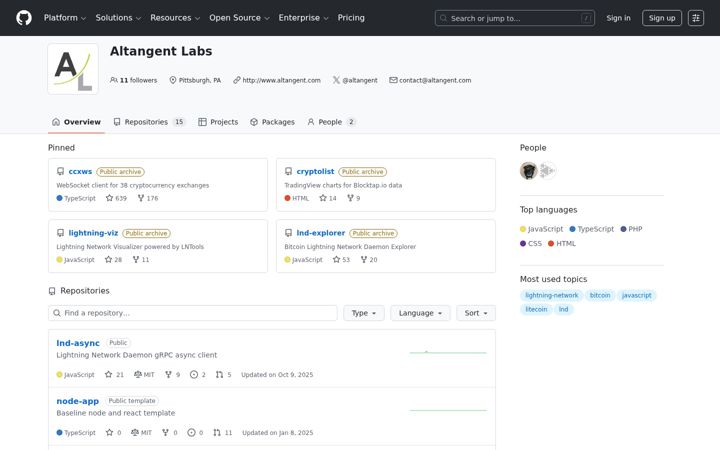Select the litecoin topic tag
The height and width of the screenshot is (450, 720).
(x=536, y=309)
